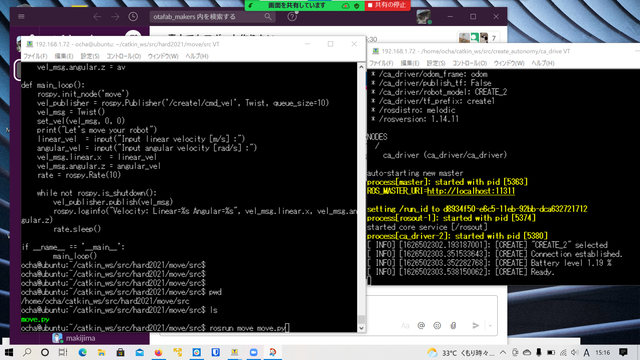The width and height of the screenshot is (640, 360).
Task: Open weather widget 33°C on taskbar
Action: [x=461, y=352]
